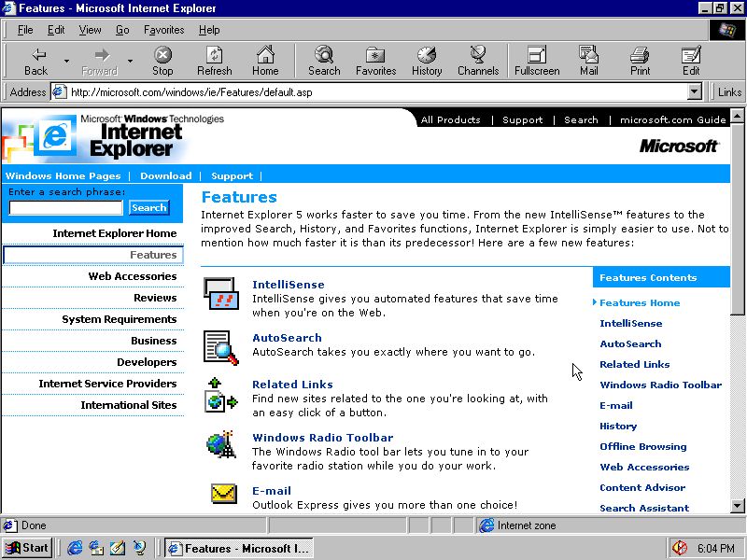The height and width of the screenshot is (560, 747).
Task: Click the Forward toolbar button
Action: (100, 62)
